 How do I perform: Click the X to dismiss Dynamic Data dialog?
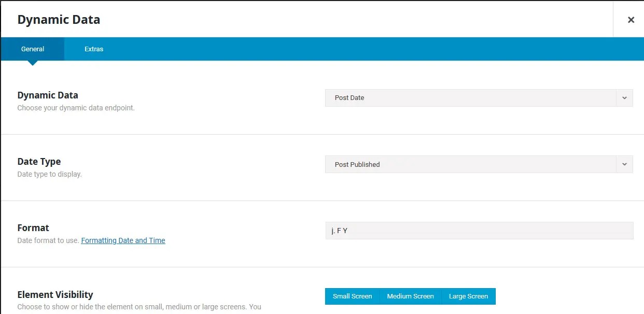631,20
